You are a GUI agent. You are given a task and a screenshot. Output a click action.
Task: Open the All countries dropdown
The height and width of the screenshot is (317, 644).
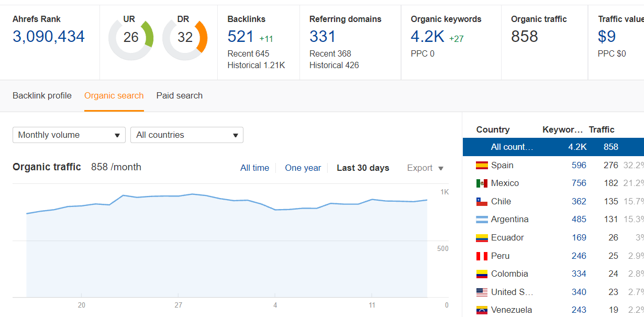tap(187, 135)
